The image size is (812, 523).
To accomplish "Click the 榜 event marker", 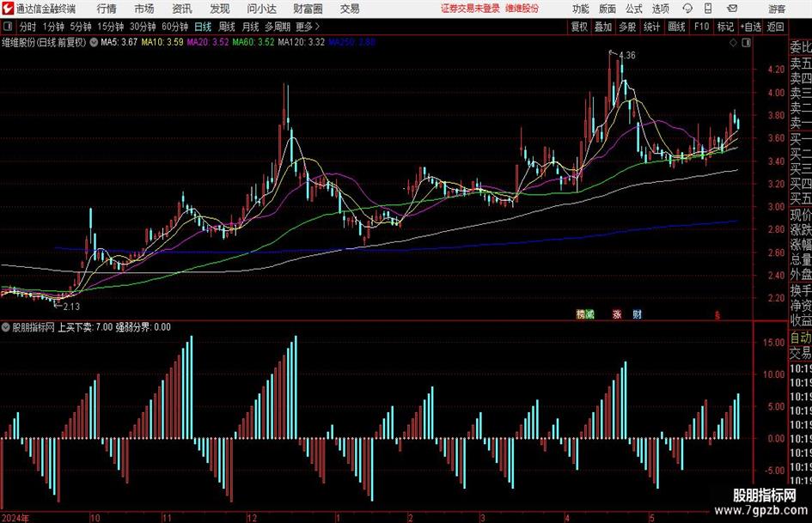I will [x=581, y=313].
